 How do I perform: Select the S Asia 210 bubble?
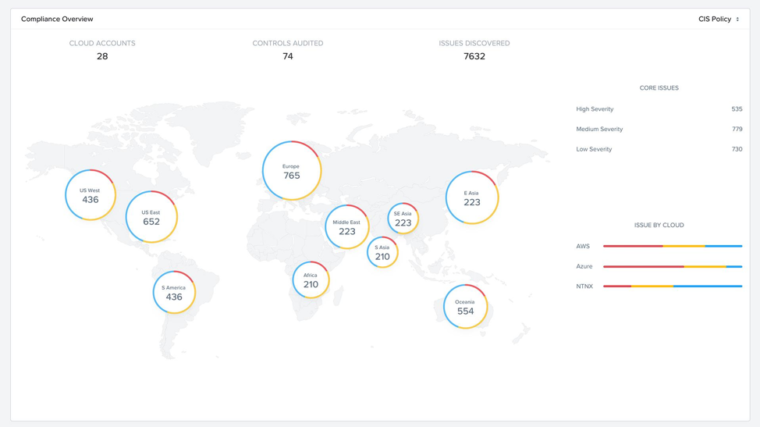click(x=382, y=252)
